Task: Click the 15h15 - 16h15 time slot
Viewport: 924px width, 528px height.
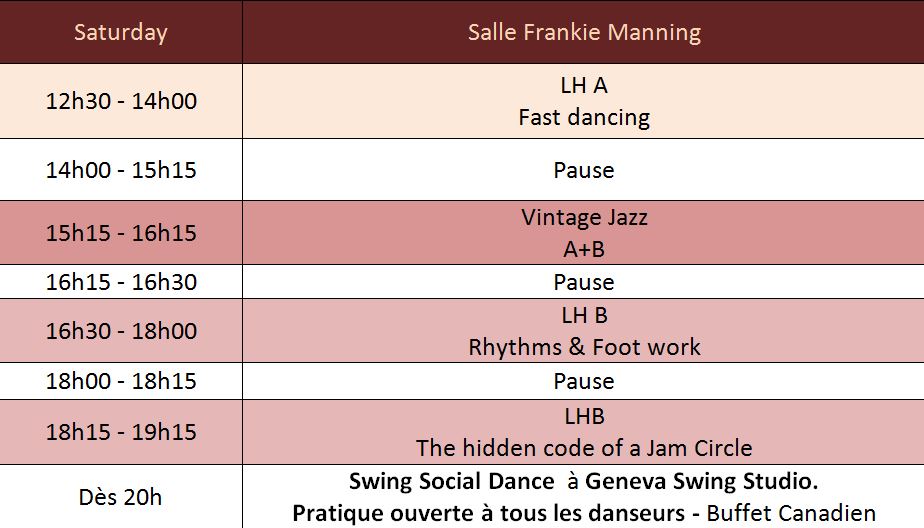Action: coord(121,233)
